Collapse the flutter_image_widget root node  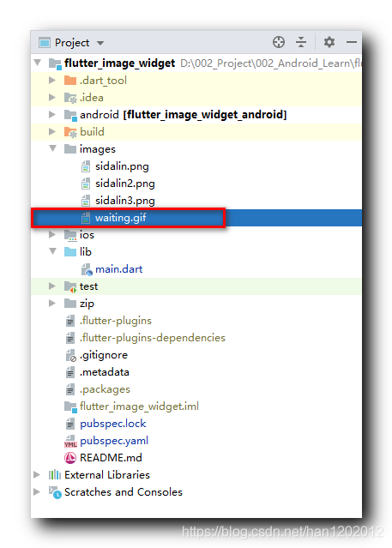click(38, 63)
